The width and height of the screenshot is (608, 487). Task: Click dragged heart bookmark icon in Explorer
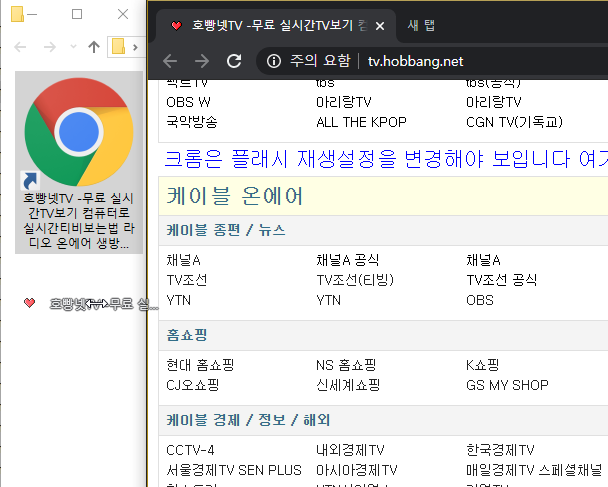(29, 303)
